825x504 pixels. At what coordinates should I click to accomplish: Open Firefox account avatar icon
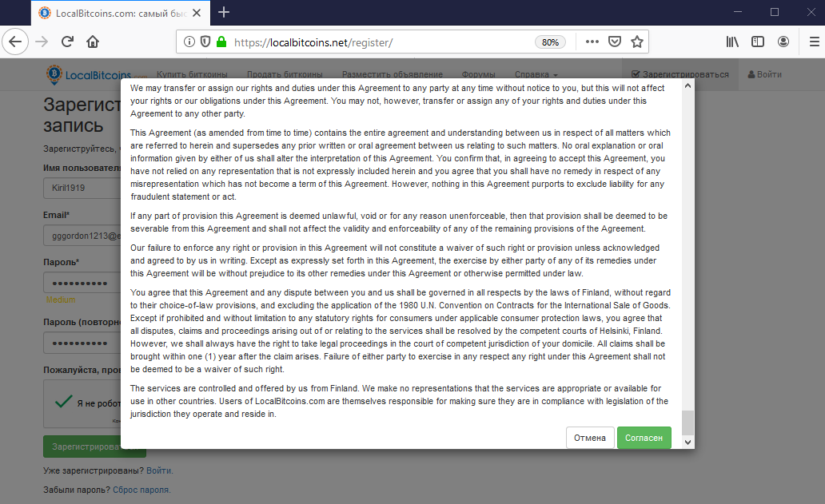click(x=783, y=42)
